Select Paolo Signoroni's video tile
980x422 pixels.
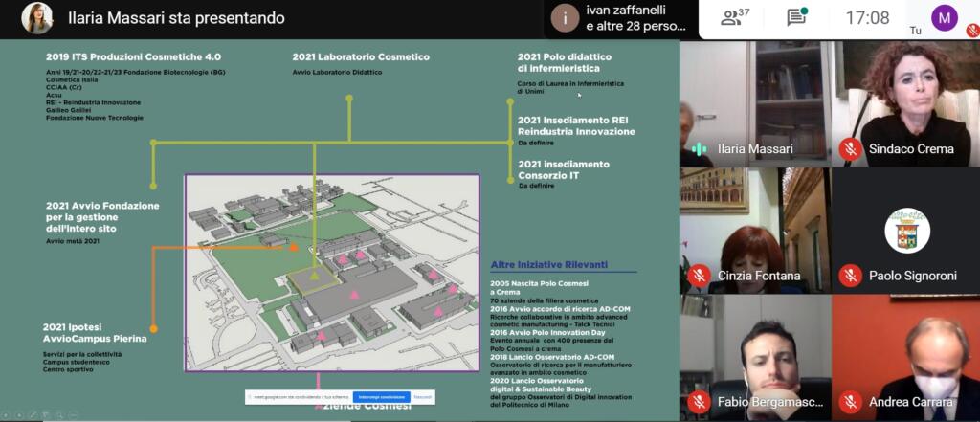[905, 231]
